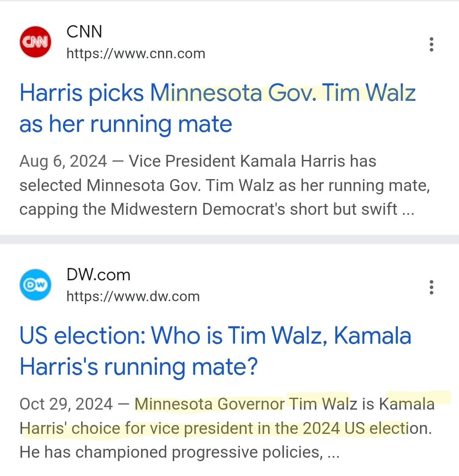Click the Aug 6, 2024 date text
The height and width of the screenshot is (476, 459).
(63, 161)
